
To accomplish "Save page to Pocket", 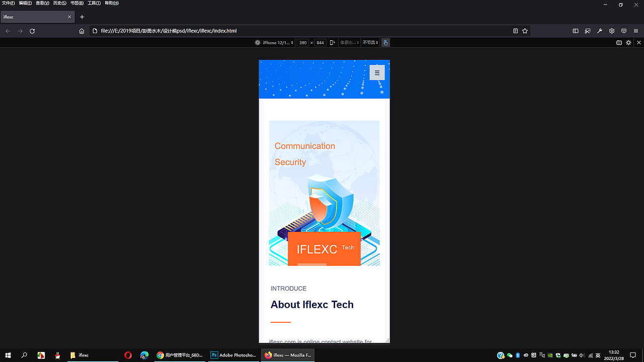I will point(624,31).
